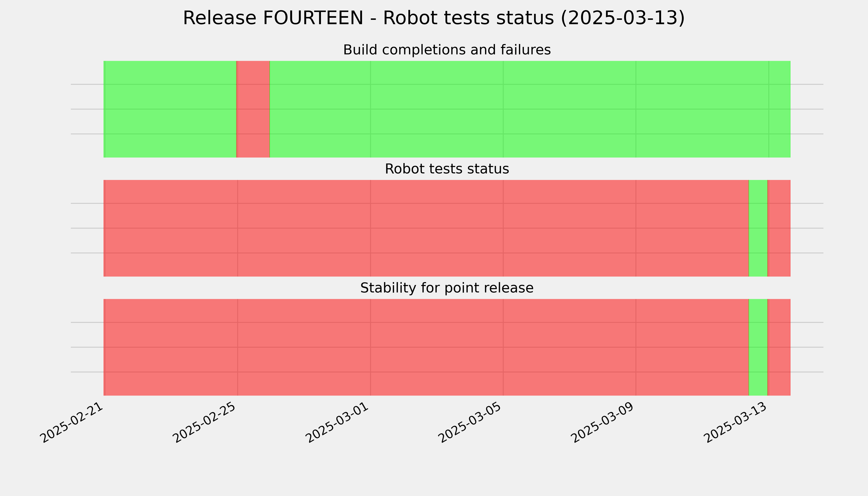Select the green pass band in Robot tests

(x=758, y=228)
